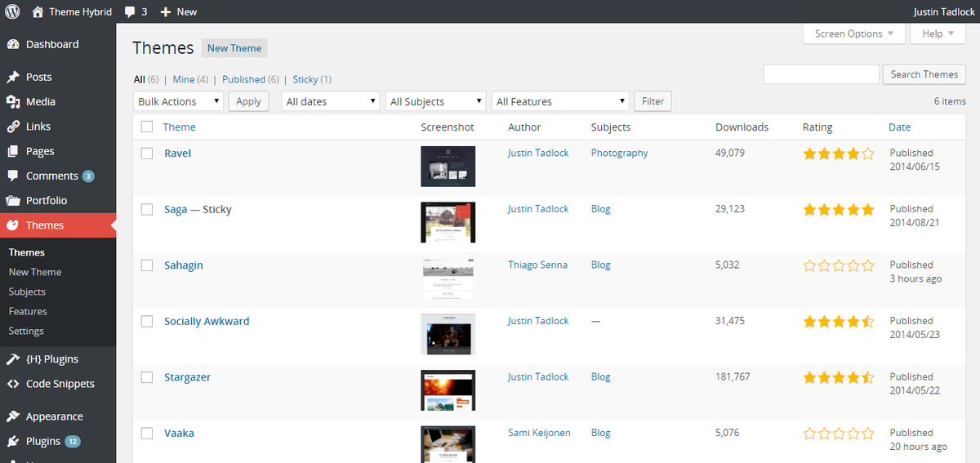
Task: Open the Saga screenshot thumbnail
Action: pos(448,222)
